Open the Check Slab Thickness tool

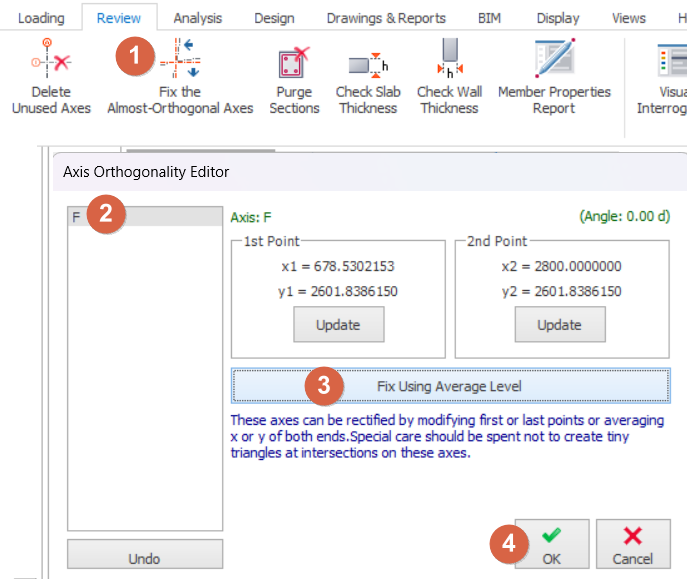coord(368,64)
